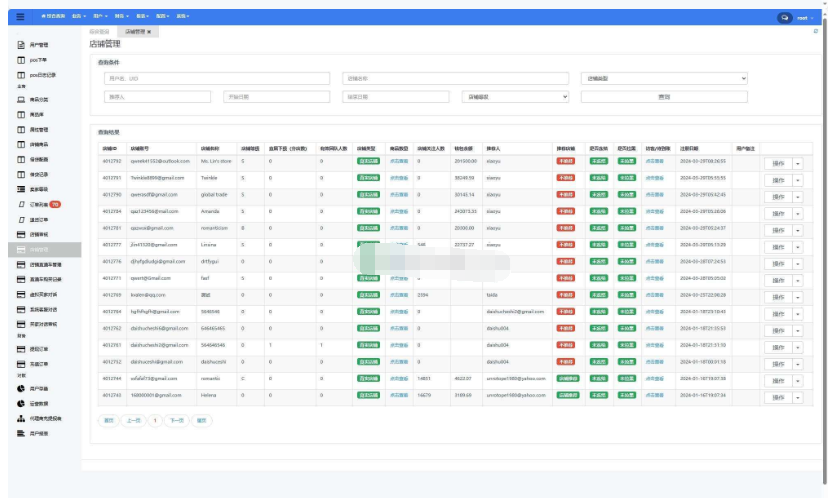Open the chat bubble icon in header
830x498 pixels.
785,18
